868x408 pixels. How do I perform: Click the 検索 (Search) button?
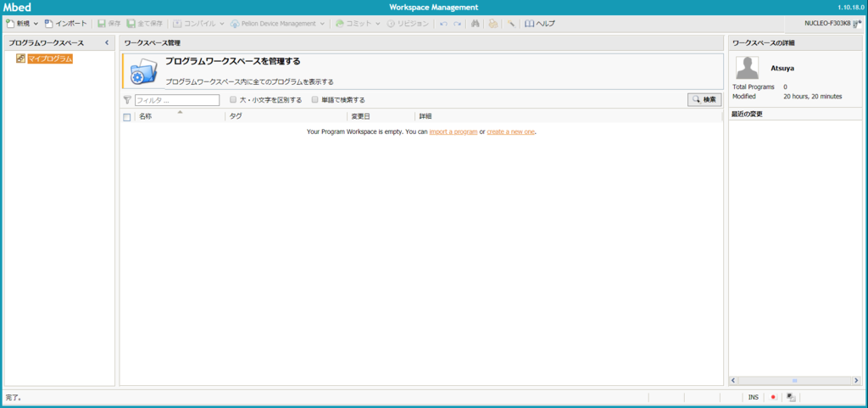coord(704,99)
